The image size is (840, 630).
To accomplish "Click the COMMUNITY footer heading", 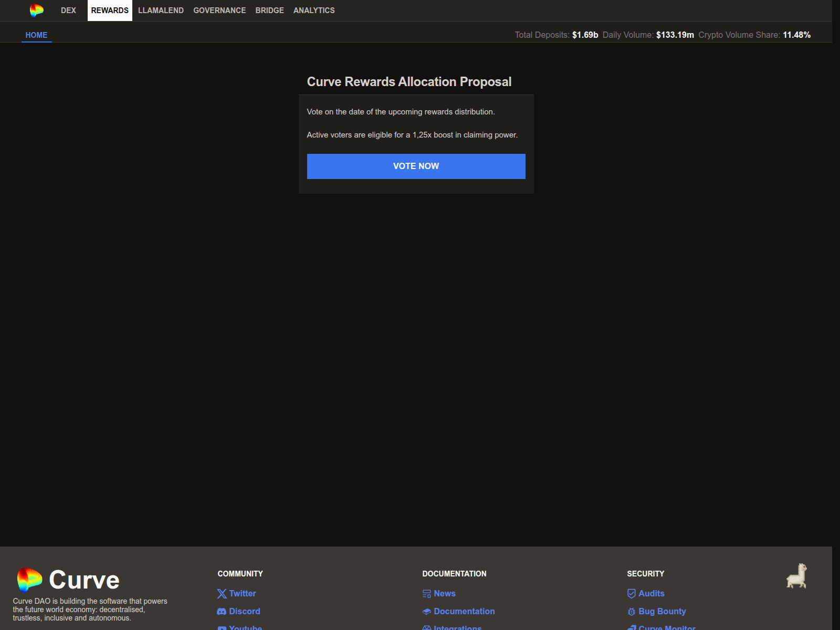I will [x=240, y=574].
